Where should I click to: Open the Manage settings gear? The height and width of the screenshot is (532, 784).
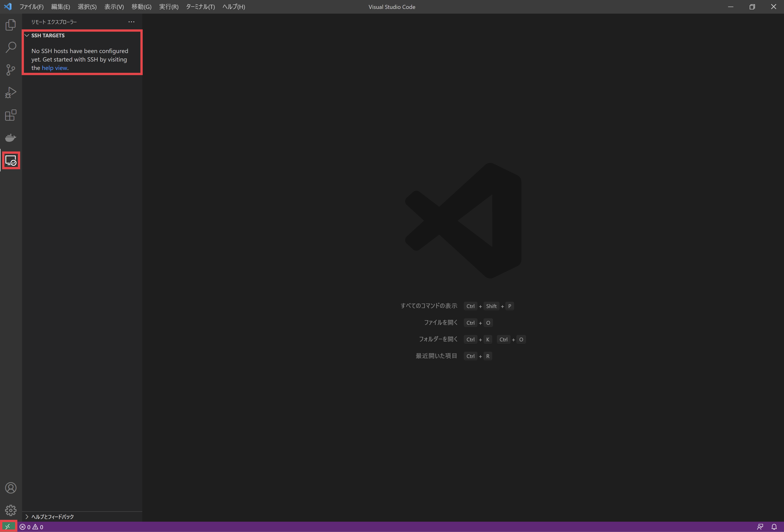point(11,510)
